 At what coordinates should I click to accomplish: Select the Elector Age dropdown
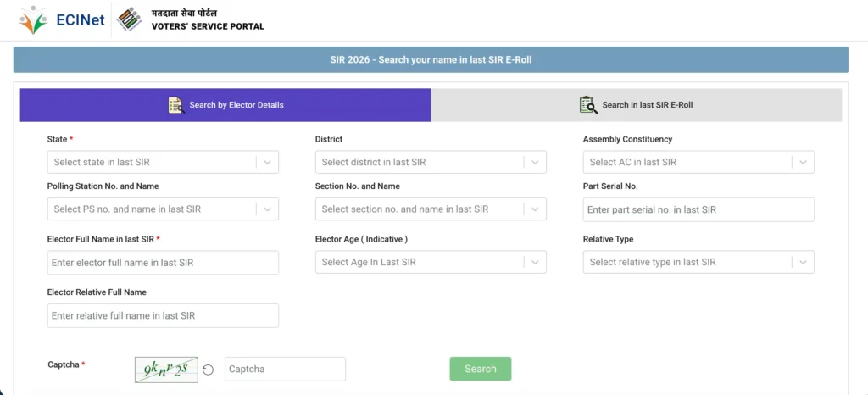coord(431,262)
